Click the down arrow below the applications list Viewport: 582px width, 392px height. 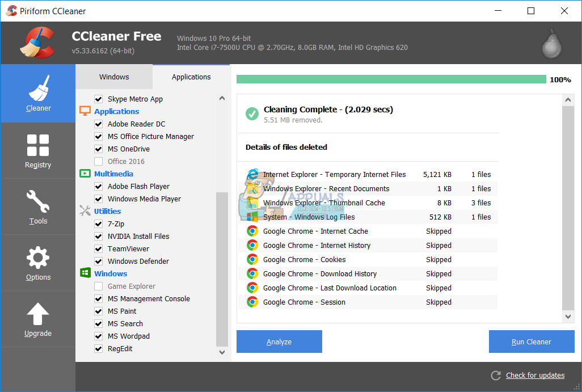click(222, 352)
